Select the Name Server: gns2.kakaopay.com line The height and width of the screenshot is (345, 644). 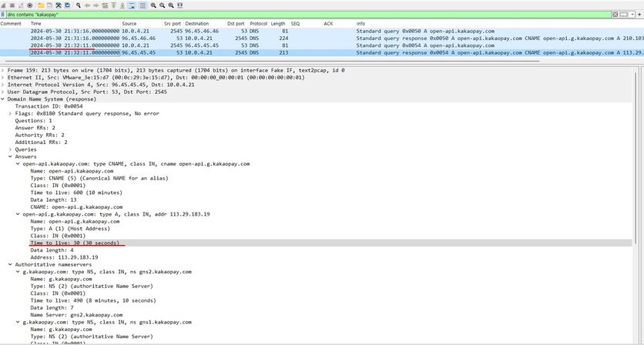[x=76, y=315]
